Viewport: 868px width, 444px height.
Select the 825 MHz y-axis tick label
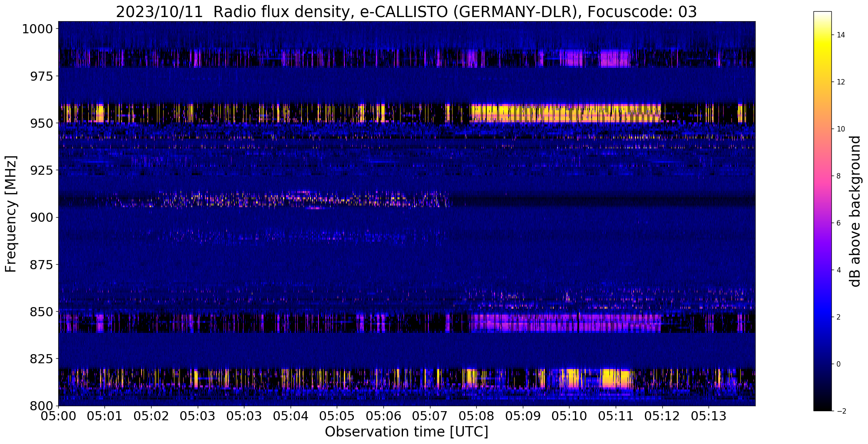point(42,359)
